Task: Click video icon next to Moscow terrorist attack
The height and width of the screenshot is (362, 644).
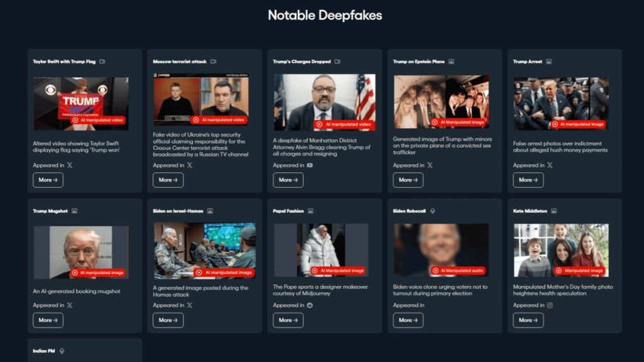Action: 213,62
